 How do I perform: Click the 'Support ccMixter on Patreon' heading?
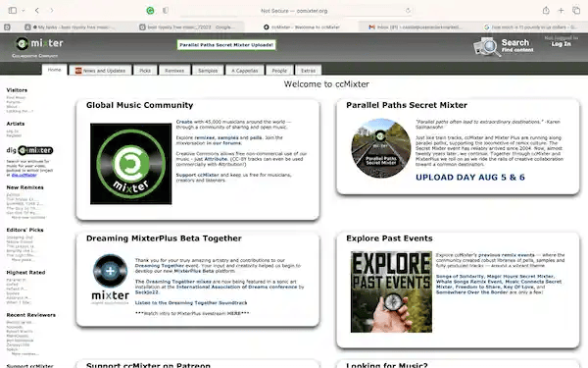[x=148, y=365]
